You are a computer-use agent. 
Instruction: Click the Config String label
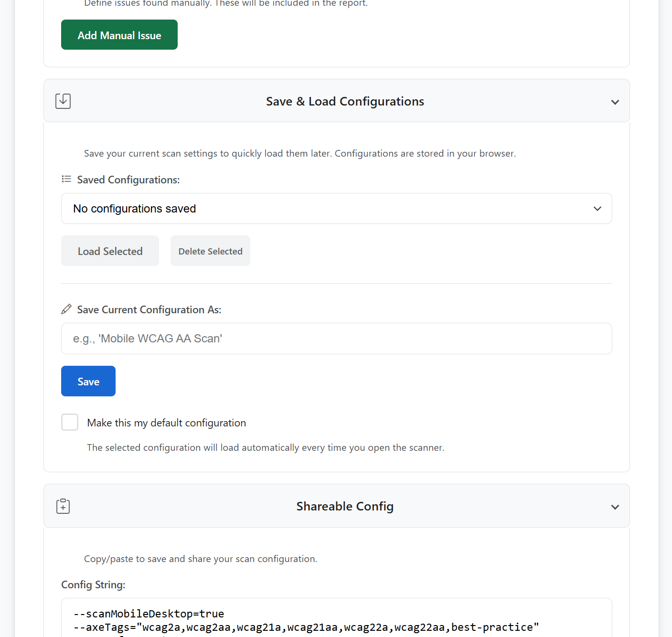click(x=93, y=585)
